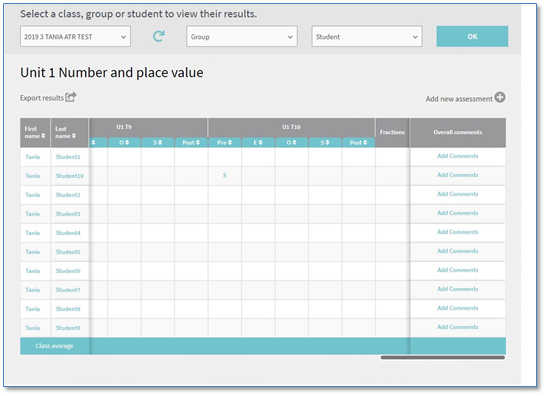Open last name Student5 link
Image resolution: width=546 pixels, height=396 pixels.
point(68,252)
